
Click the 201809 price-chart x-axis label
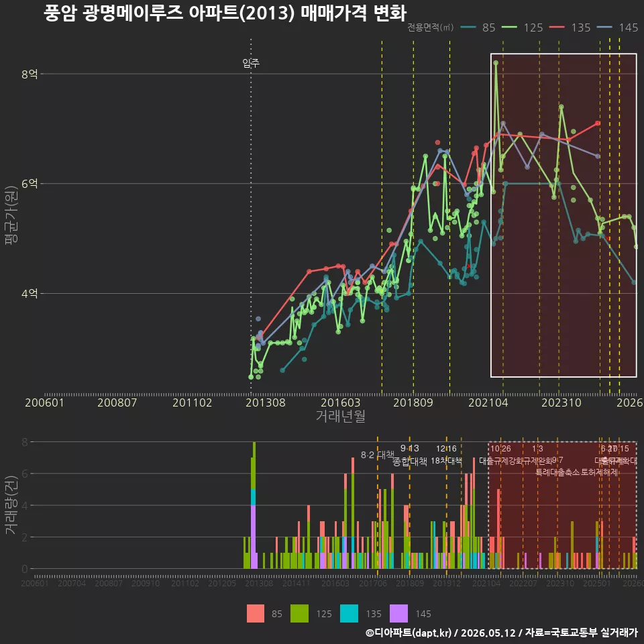click(x=413, y=402)
